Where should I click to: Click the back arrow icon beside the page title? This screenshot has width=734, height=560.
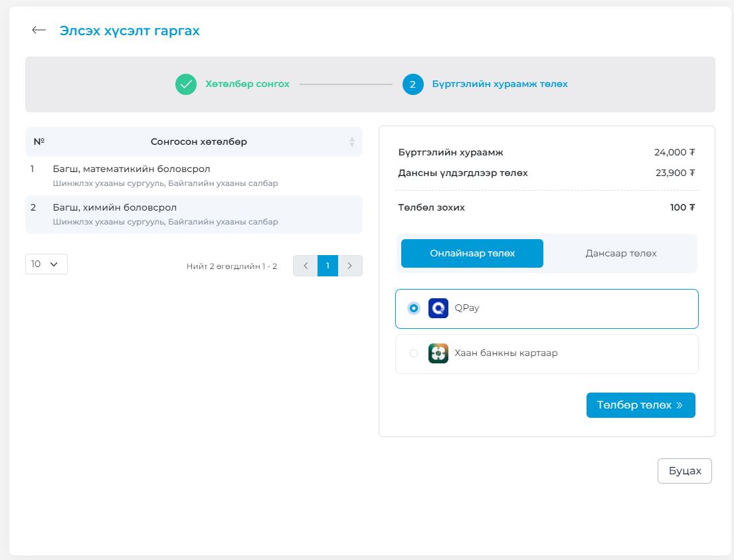39,31
